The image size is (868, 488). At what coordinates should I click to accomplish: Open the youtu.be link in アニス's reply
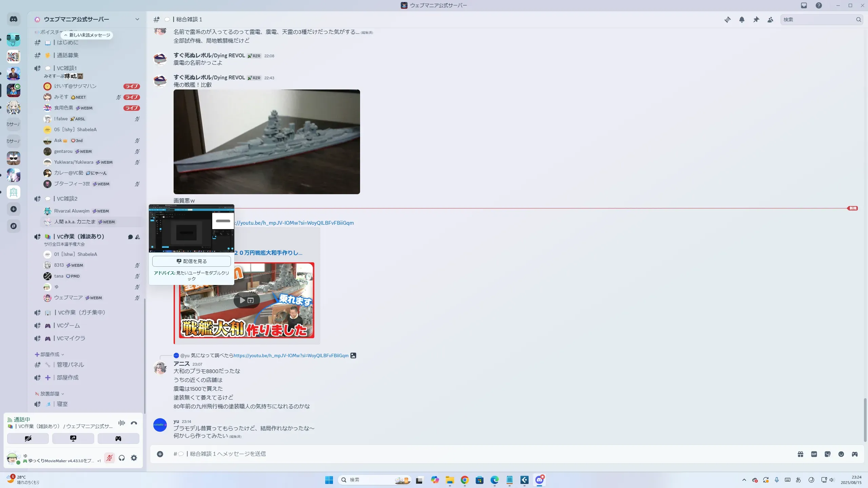pos(291,355)
